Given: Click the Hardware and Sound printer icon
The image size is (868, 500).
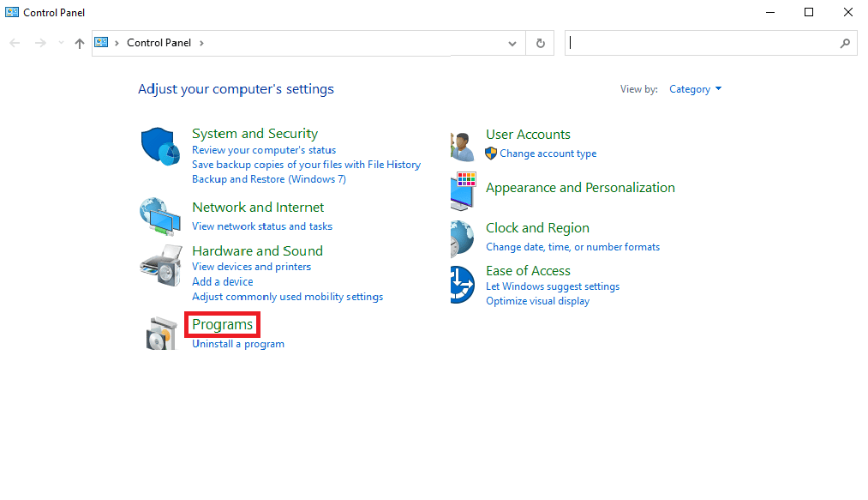Looking at the screenshot, I should (x=160, y=266).
